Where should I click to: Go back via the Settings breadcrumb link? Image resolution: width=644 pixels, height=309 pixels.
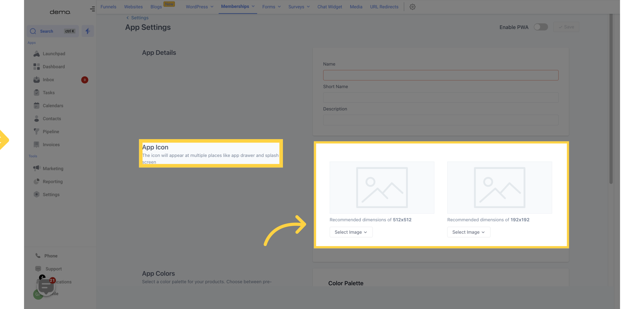coord(137,18)
